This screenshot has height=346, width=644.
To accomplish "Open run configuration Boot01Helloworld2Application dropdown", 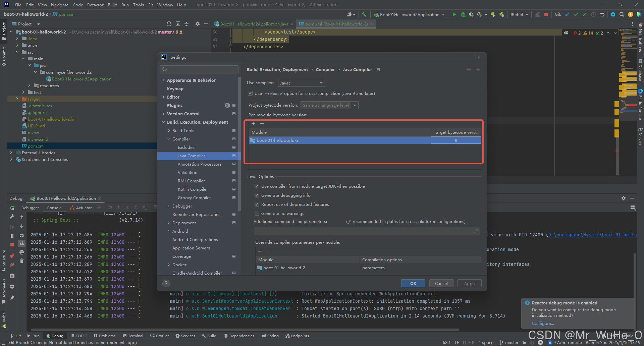I will [x=409, y=14].
